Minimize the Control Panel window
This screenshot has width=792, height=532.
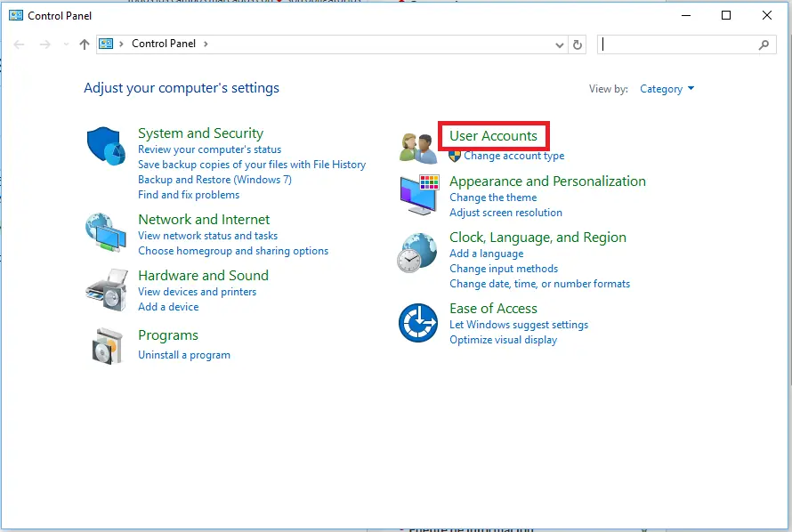point(686,15)
